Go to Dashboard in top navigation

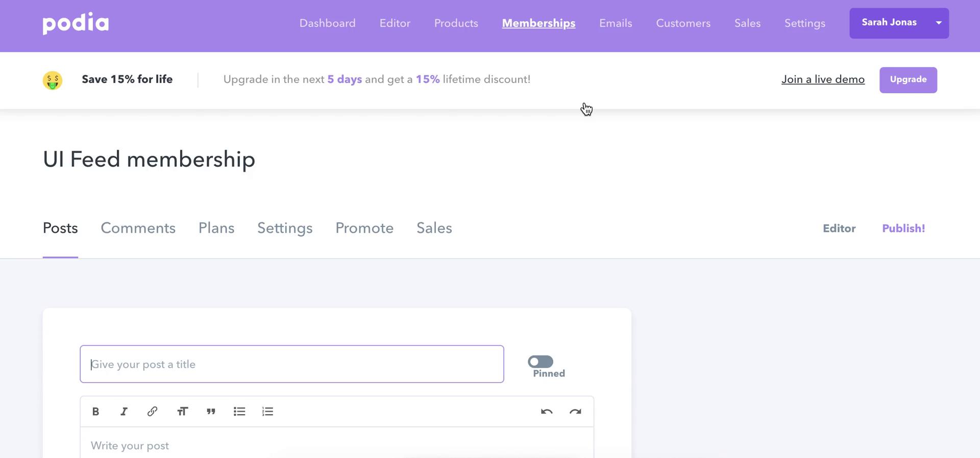[327, 23]
